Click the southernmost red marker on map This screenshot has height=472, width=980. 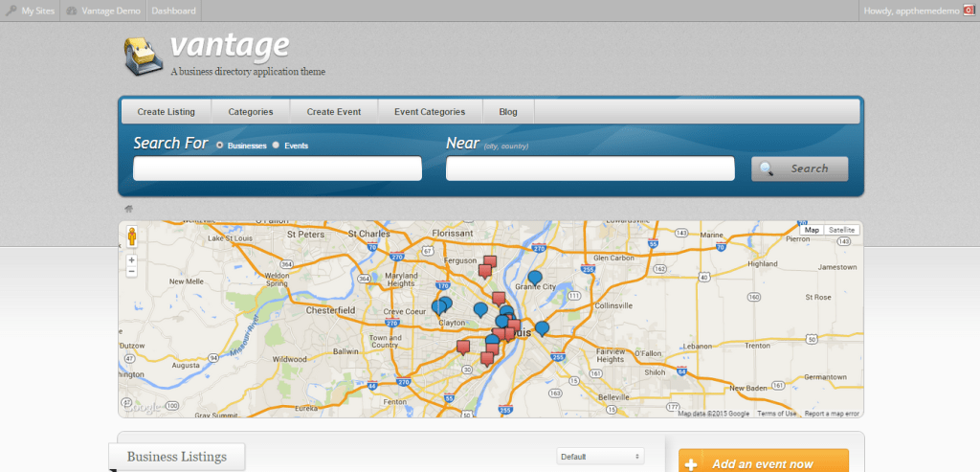point(487,359)
